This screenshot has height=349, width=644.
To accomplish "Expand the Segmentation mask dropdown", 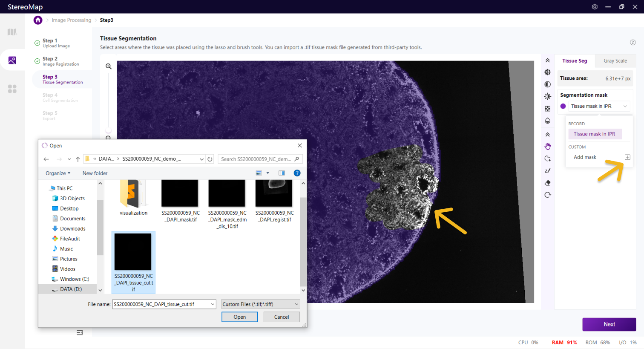I will [600, 106].
